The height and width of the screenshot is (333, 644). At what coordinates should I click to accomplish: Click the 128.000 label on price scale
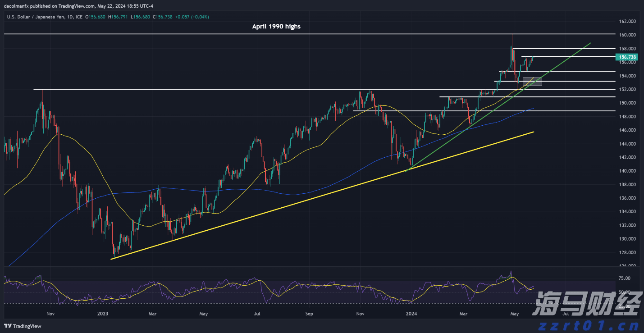(627, 252)
